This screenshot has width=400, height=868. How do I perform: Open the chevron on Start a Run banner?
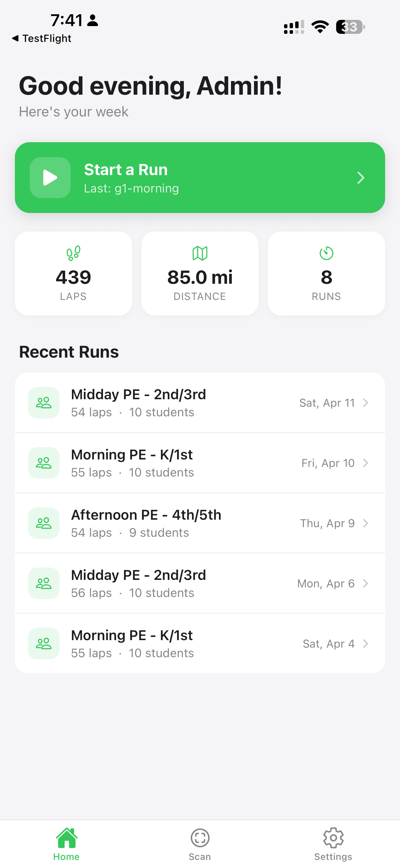(x=361, y=178)
